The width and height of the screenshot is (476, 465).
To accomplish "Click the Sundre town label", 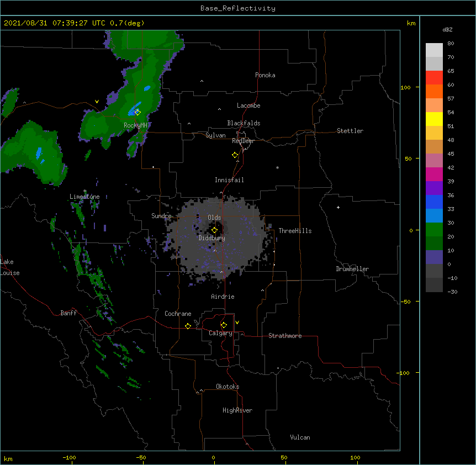I will coord(161,216).
